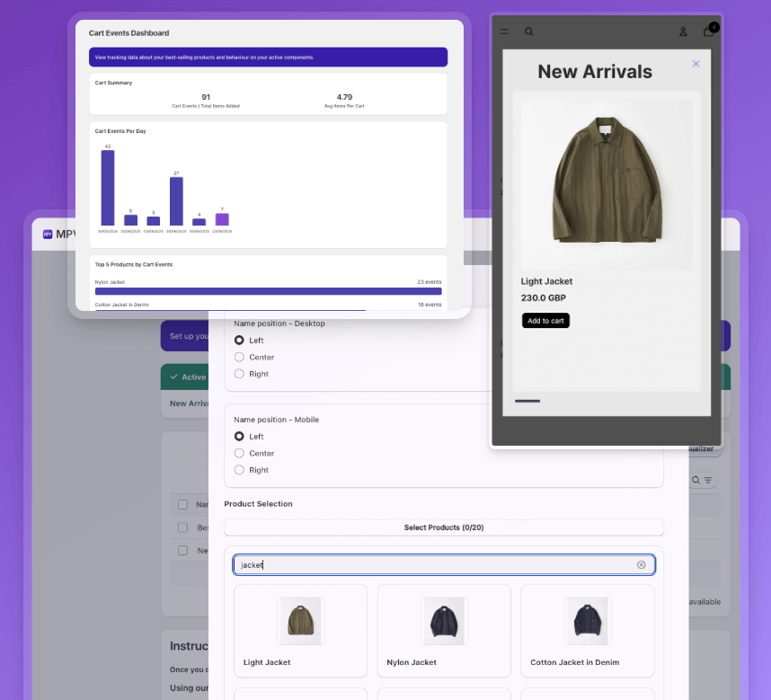771x700 pixels.
Task: Open the shopping cart bag icon
Action: pyautogui.click(x=709, y=31)
